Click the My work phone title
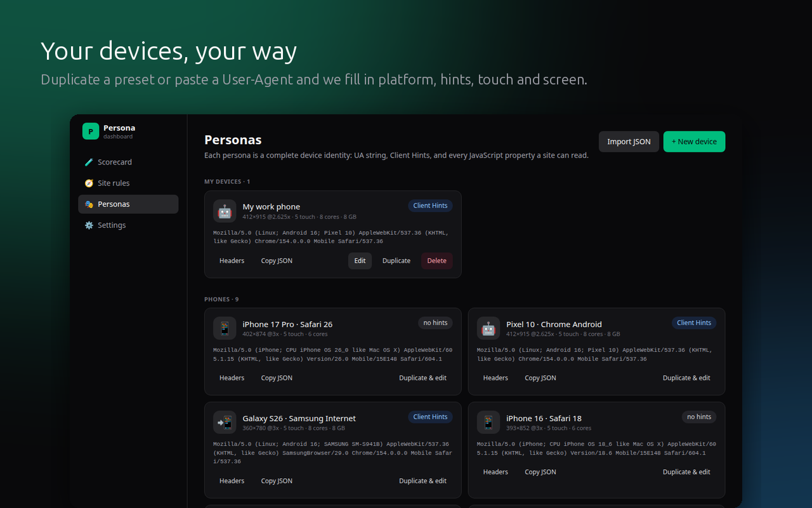This screenshot has width=812, height=508. coord(271,206)
